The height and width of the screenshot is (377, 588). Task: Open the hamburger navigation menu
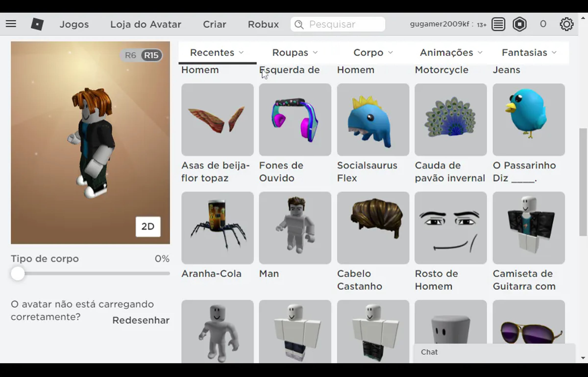(x=11, y=24)
